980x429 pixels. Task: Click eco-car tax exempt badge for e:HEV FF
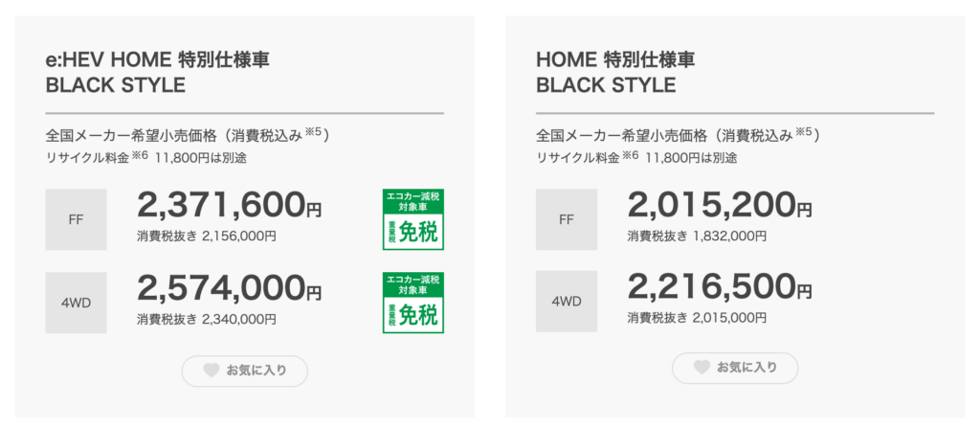[413, 219]
